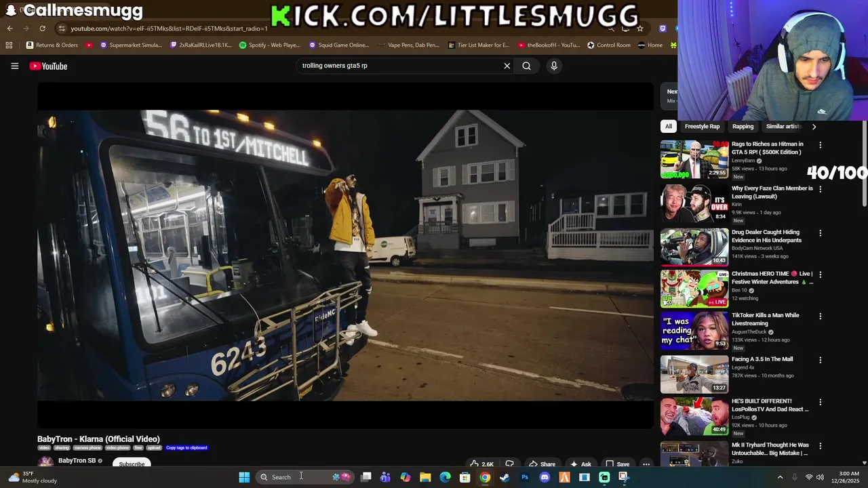Open the YouTube hamburger guide menu
Viewport: 868px width, 488px height.
14,66
